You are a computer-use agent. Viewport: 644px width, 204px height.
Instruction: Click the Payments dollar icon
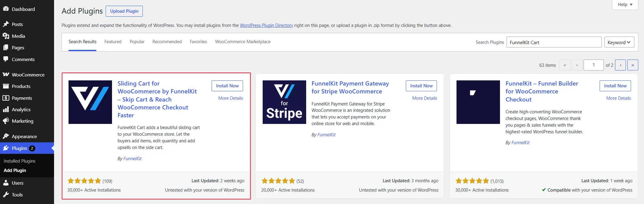pyautogui.click(x=6, y=98)
